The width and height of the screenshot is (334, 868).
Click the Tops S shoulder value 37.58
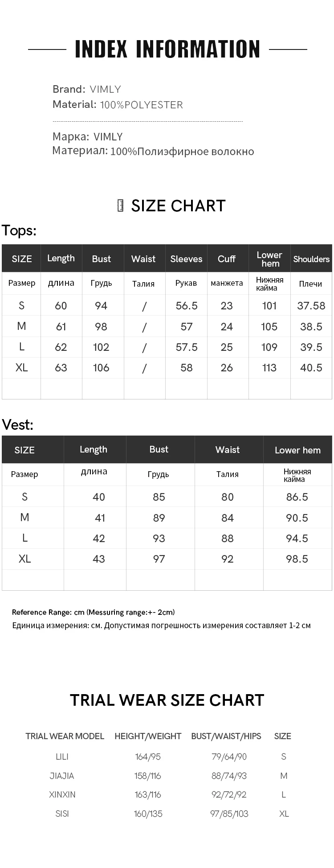click(x=311, y=306)
